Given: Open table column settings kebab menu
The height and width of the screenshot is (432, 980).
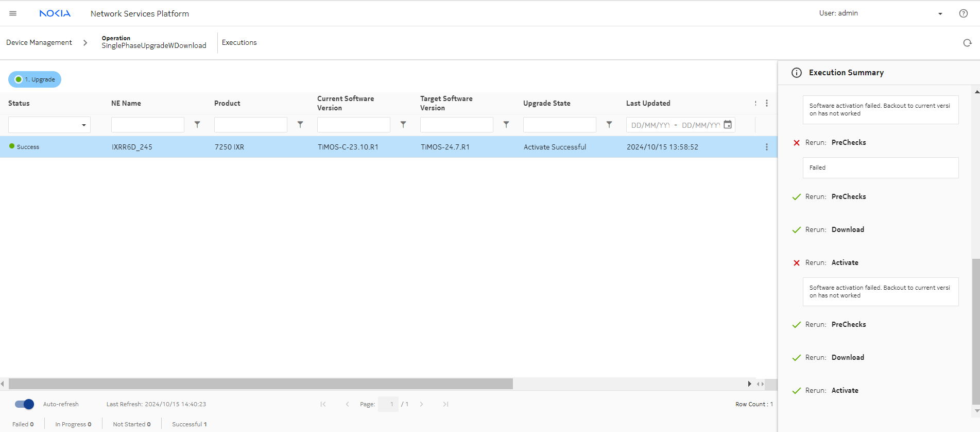Looking at the screenshot, I should (x=766, y=103).
